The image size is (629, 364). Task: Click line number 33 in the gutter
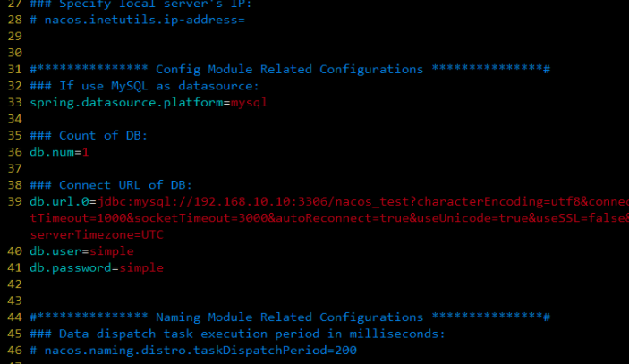tap(15, 103)
